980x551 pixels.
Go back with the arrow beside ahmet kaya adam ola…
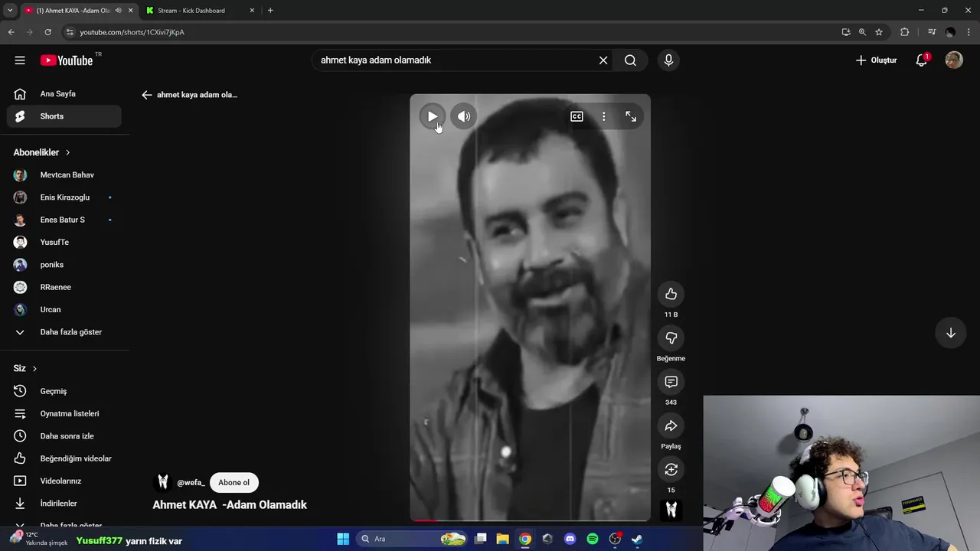pyautogui.click(x=147, y=95)
